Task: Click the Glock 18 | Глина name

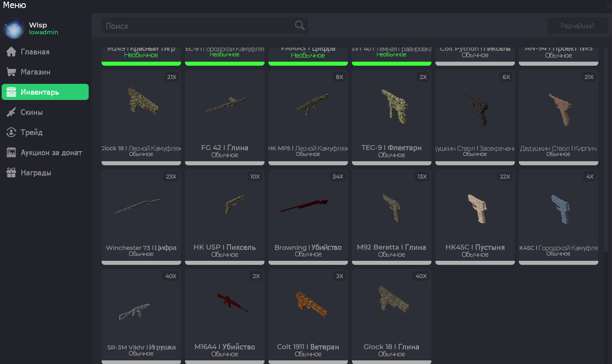Action: pyautogui.click(x=391, y=347)
